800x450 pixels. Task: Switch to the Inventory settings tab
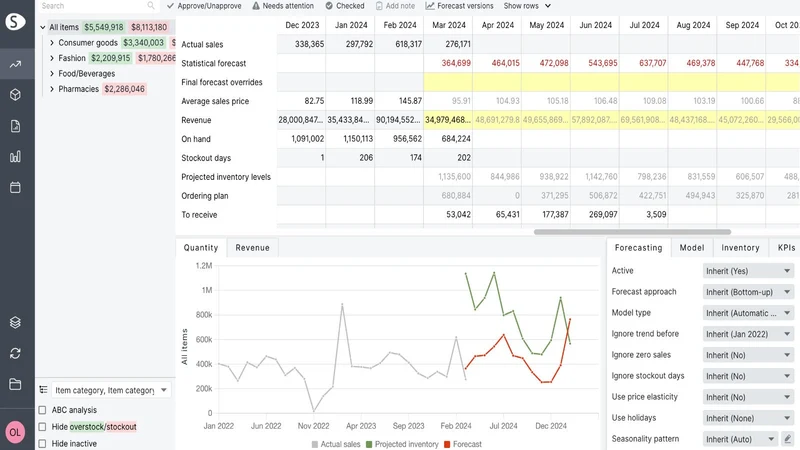click(740, 247)
